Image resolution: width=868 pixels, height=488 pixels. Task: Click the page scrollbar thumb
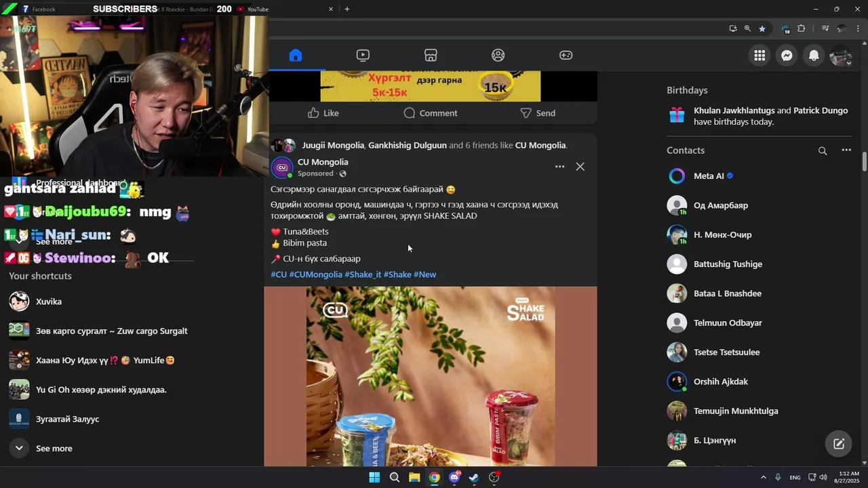[864, 162]
